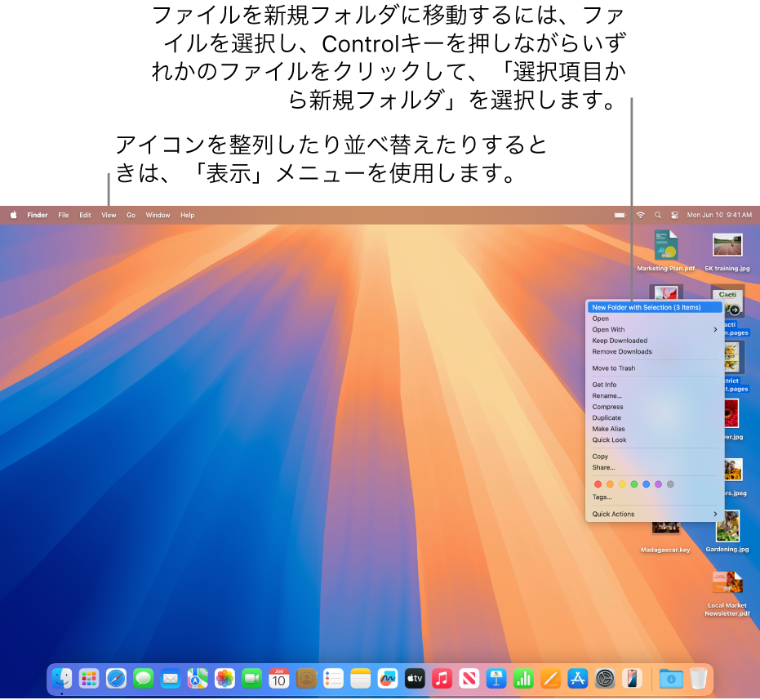Image resolution: width=760 pixels, height=700 pixels.
Task: Open System Settings in the Dock
Action: [605, 679]
